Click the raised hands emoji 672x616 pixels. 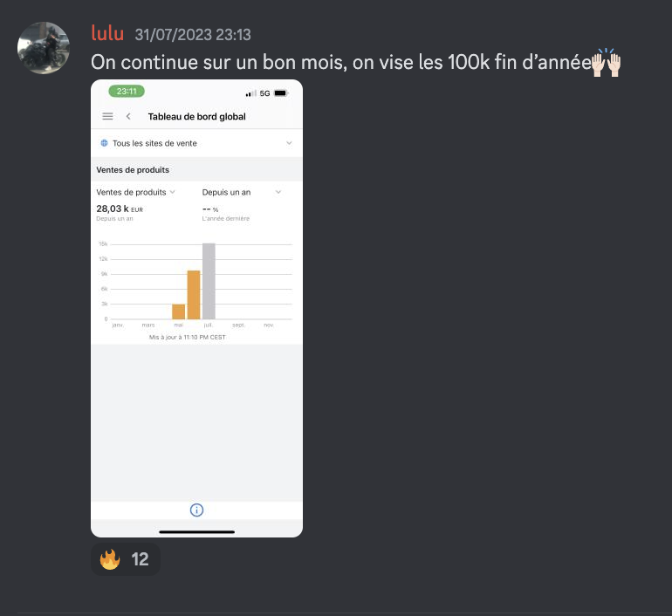click(606, 63)
